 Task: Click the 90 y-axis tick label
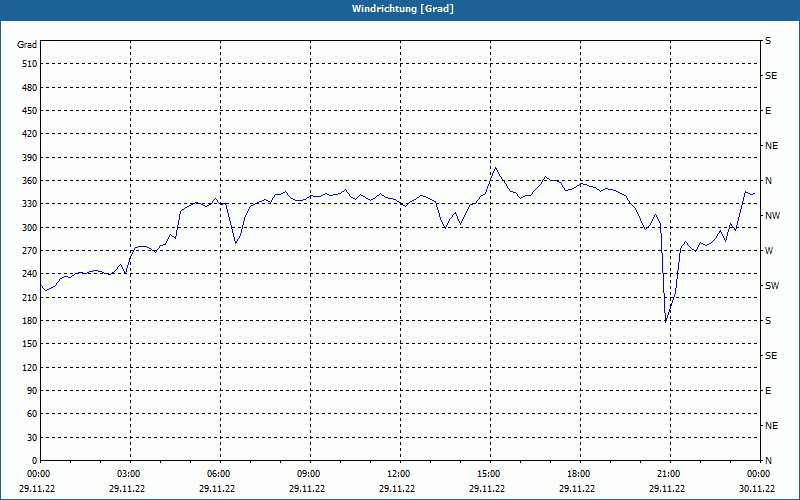click(32, 391)
